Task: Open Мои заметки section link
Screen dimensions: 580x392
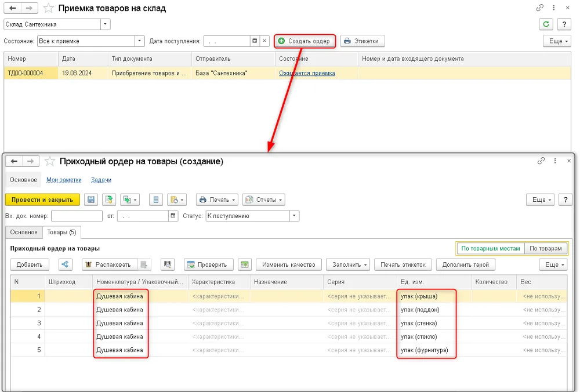Action: [64, 180]
